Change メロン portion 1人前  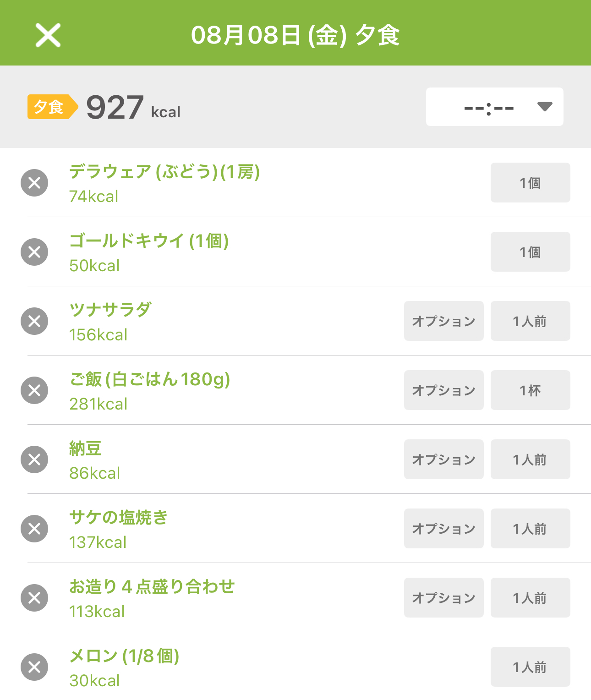(x=531, y=667)
